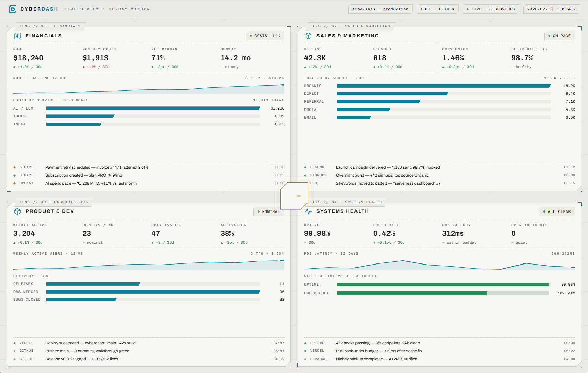The height and width of the screenshot is (373, 588).
Task: Open the 'AI spend pace' OpenAI event
Action: point(149,183)
